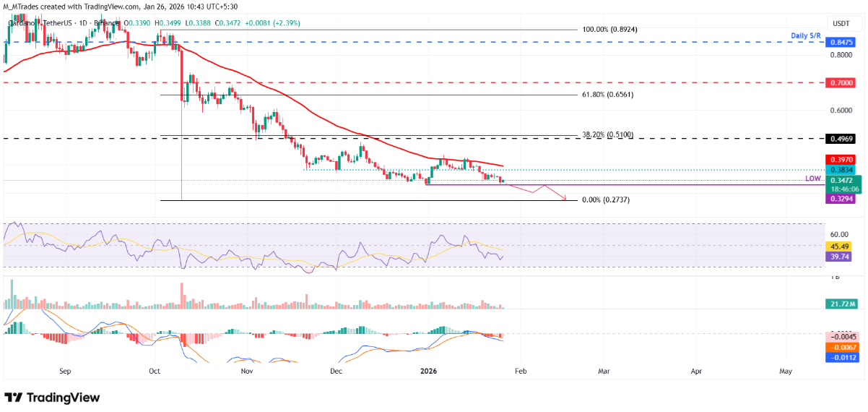Click the 2026 label on time axis
The image size is (868, 412).
[428, 371]
